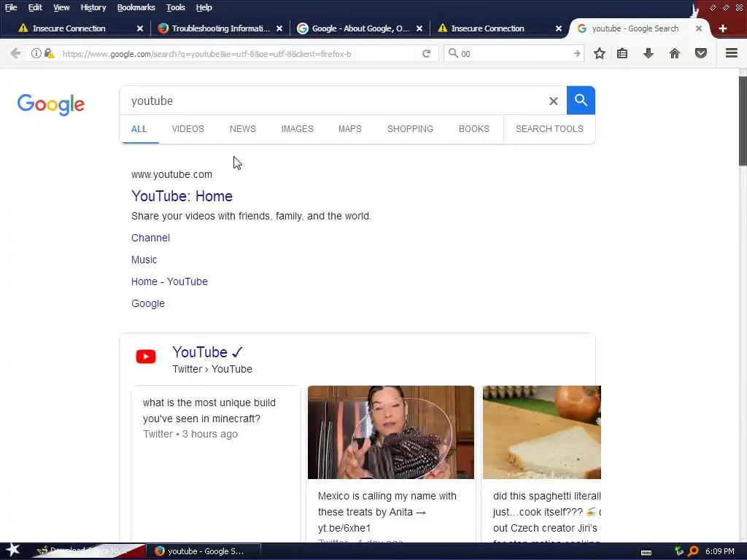
Task: Click the red YouTube logo icon
Action: (x=146, y=356)
